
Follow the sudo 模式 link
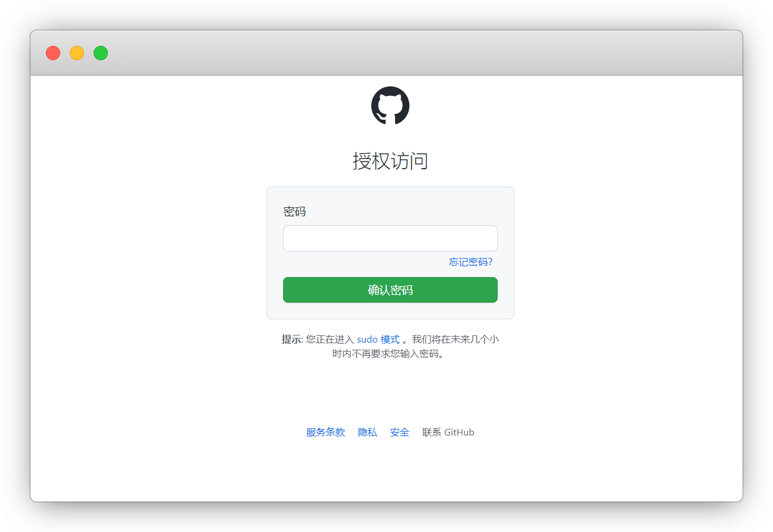tap(378, 340)
